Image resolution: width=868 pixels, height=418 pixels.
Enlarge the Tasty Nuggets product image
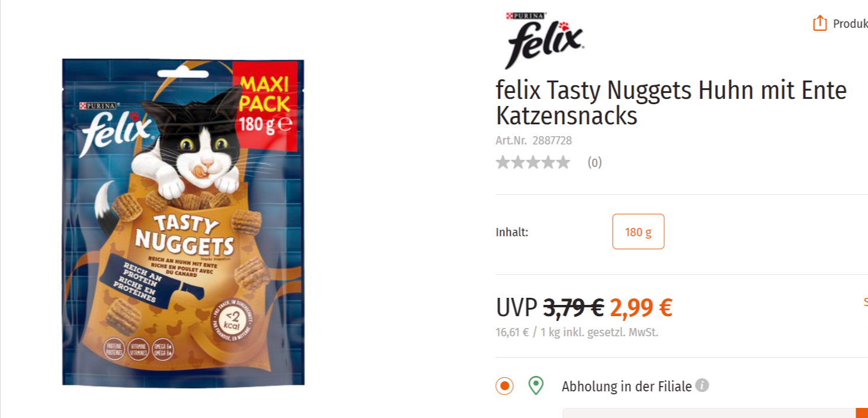[183, 223]
